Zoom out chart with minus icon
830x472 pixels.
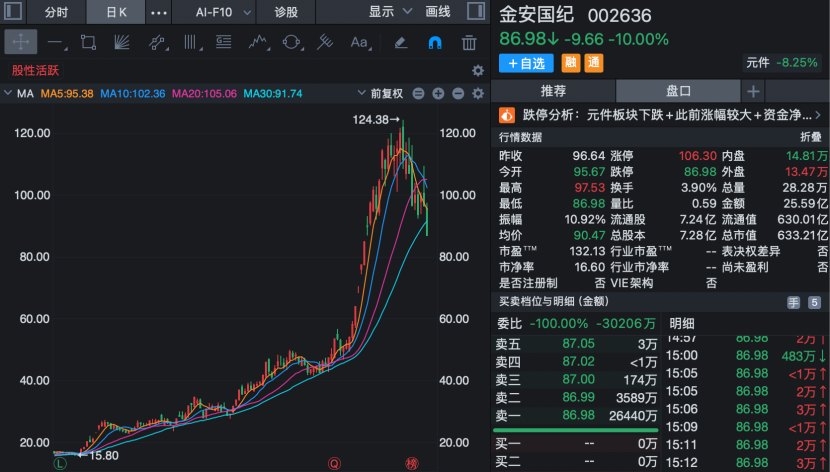pos(458,94)
